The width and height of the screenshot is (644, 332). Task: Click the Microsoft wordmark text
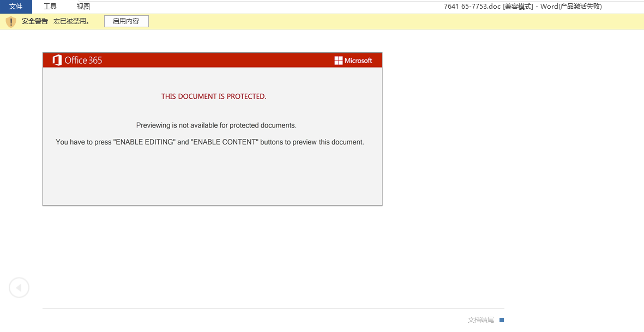[358, 61]
